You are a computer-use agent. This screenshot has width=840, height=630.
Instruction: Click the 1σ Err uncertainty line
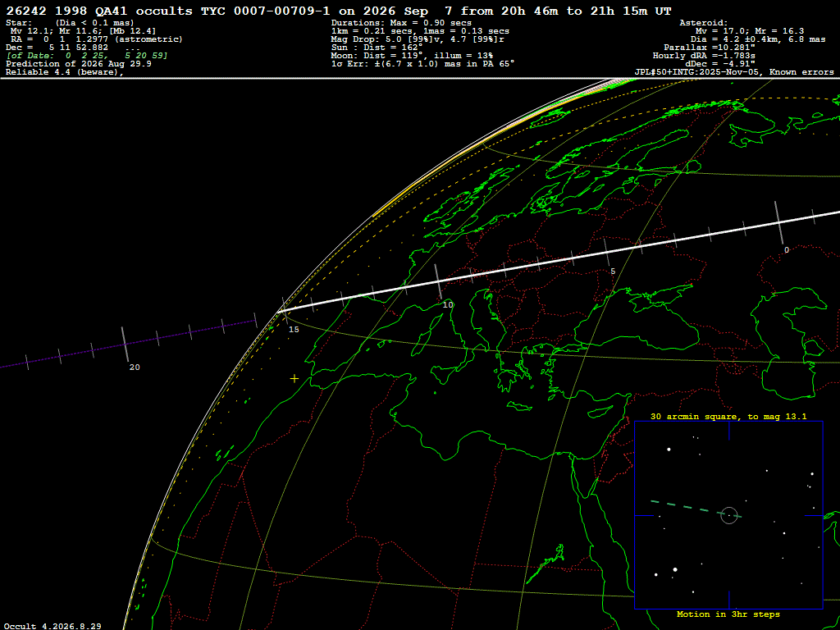422,63
